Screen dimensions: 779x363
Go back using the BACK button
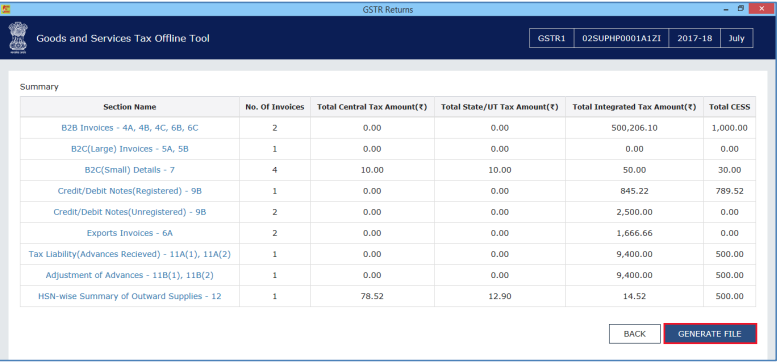click(634, 334)
